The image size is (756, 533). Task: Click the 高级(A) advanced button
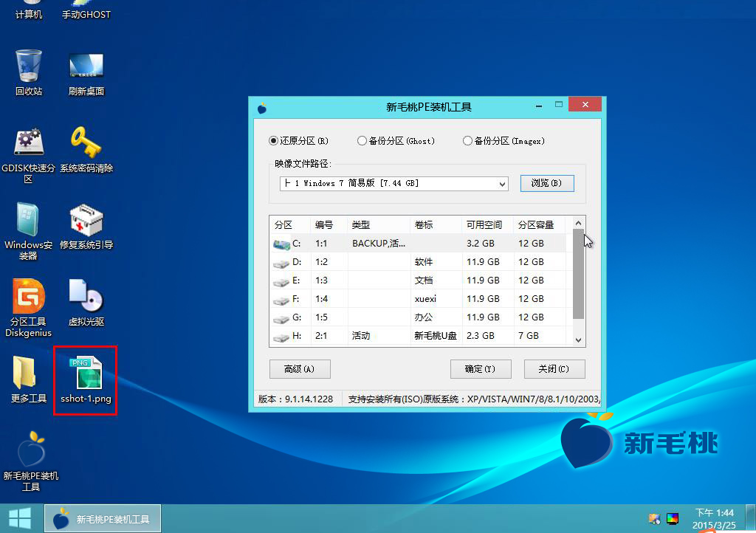(300, 369)
